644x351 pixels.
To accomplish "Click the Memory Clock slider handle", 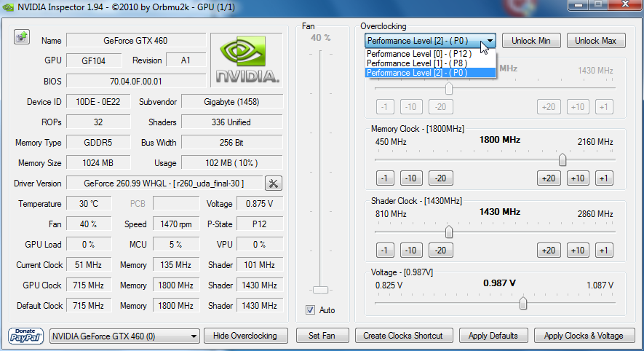I will (562, 159).
